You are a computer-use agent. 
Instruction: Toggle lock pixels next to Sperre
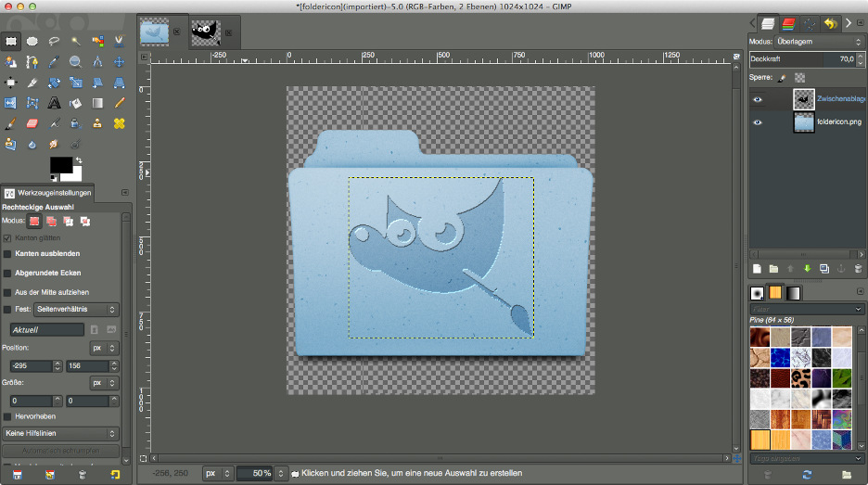click(x=782, y=78)
